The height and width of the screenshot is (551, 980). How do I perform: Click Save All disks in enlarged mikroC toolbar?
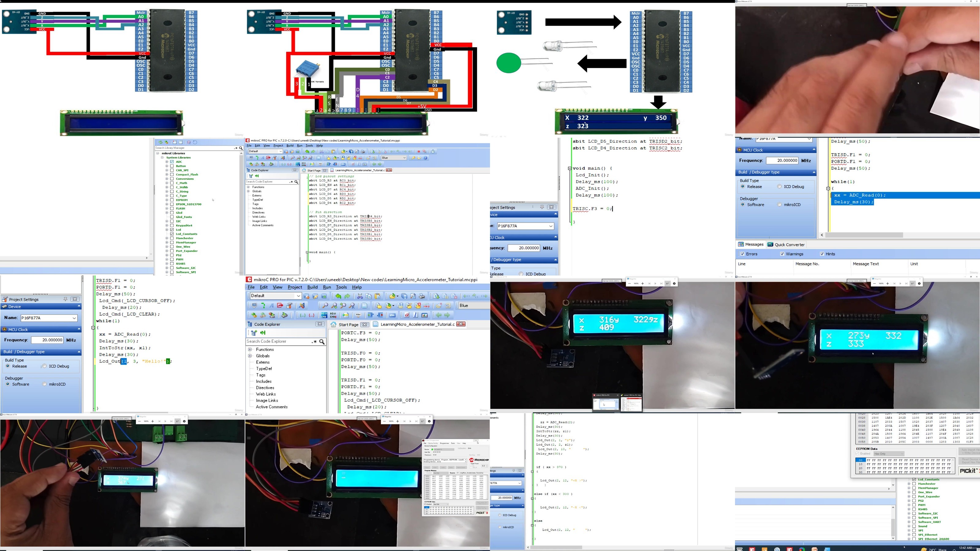(404, 296)
